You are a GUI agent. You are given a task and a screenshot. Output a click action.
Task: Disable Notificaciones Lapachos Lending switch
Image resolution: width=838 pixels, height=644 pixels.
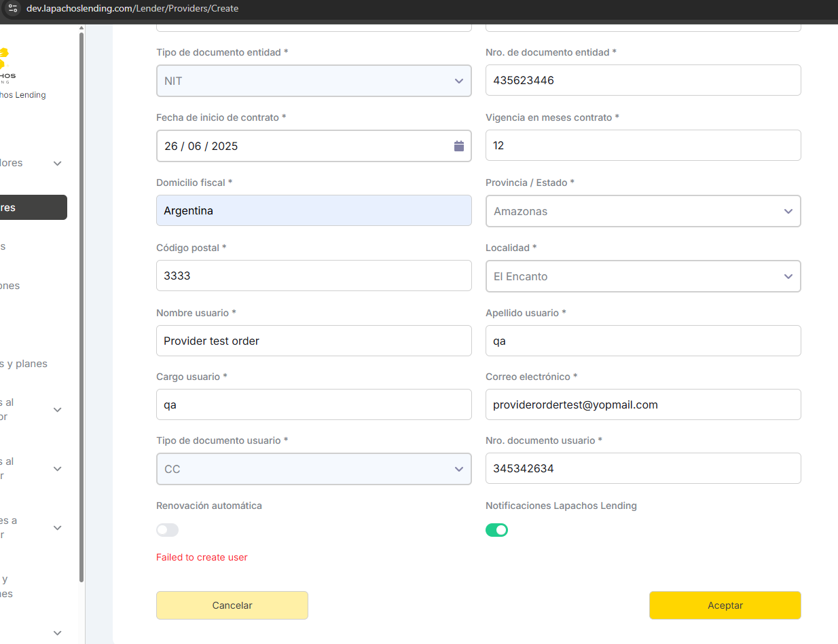pyautogui.click(x=496, y=530)
